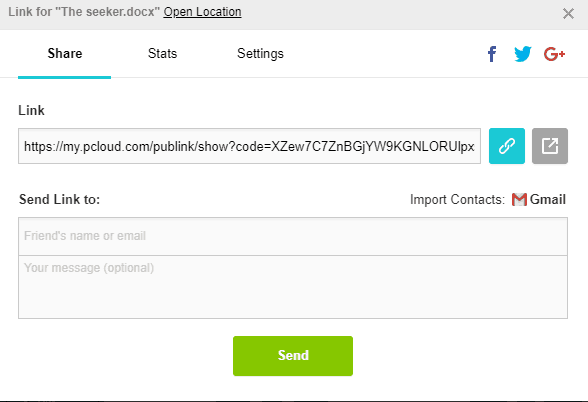This screenshot has height=402, width=588.
Task: Share the link on Twitter
Action: (522, 54)
